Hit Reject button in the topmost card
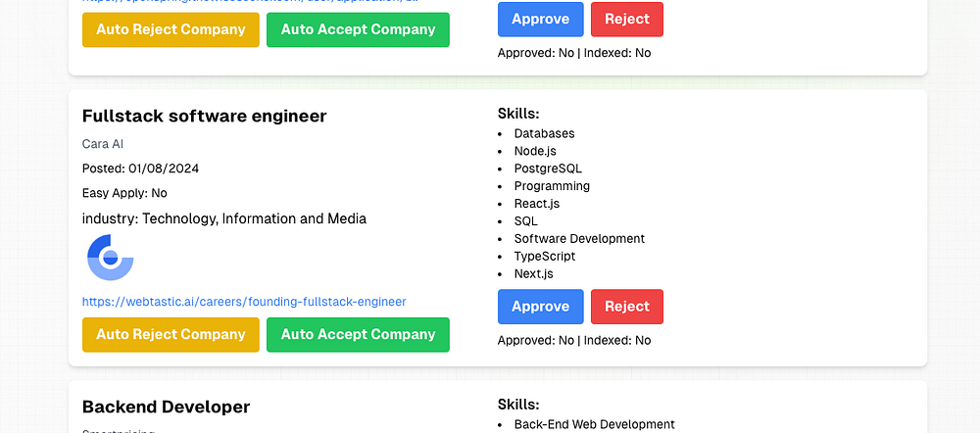 pos(626,20)
